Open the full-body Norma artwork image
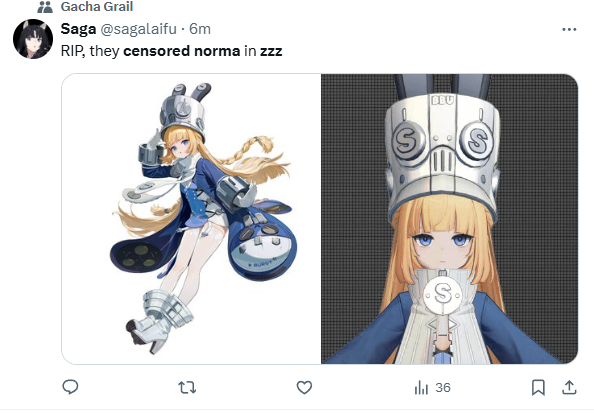This screenshot has height=414, width=594. coord(191,219)
